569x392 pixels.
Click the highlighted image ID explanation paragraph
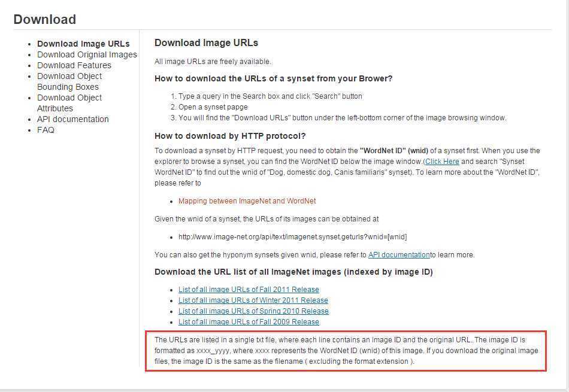pyautogui.click(x=346, y=351)
